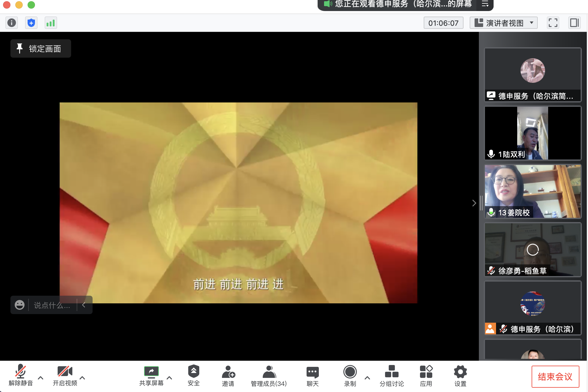The image size is (588, 392).
Task: Click the muted mic icon on 徐彦勇-稻鱼草
Action: [491, 271]
